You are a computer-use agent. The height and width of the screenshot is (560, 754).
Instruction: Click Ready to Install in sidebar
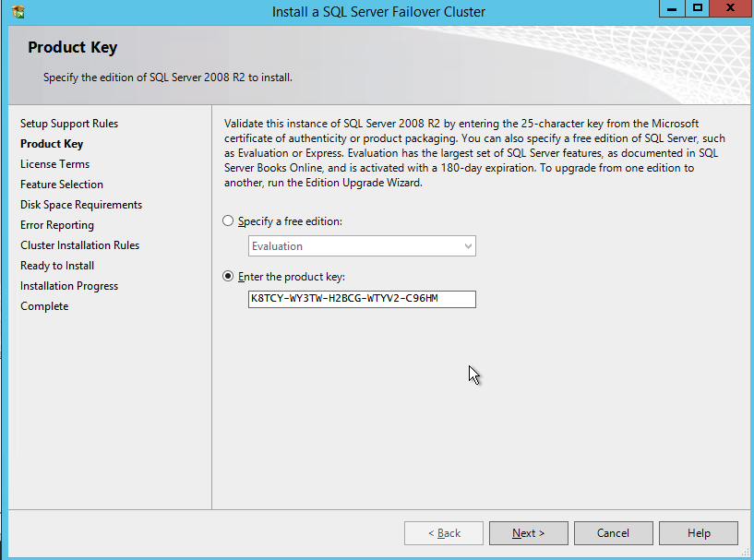tap(57, 266)
